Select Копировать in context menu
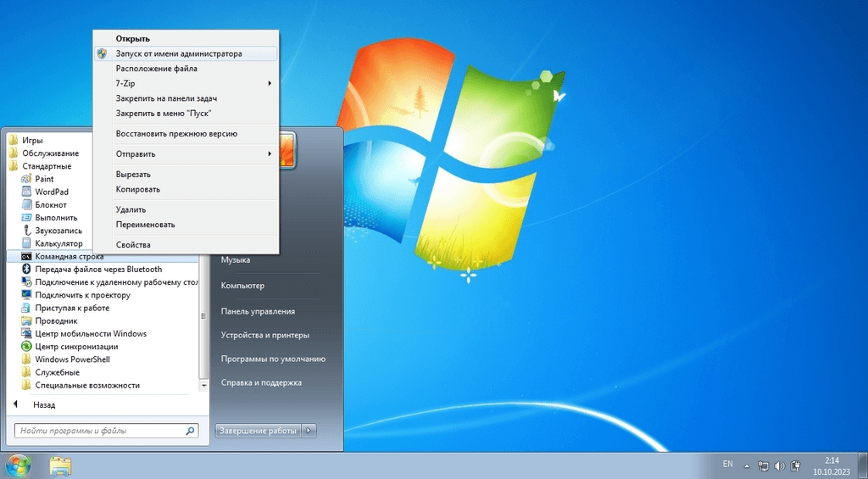Viewport: 868px width, 479px height. coord(186,189)
